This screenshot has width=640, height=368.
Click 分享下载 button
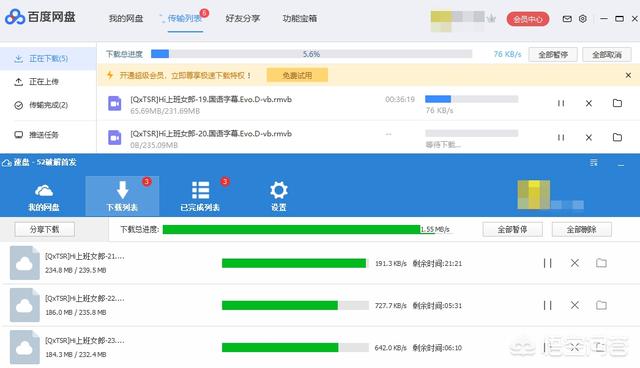[44, 229]
